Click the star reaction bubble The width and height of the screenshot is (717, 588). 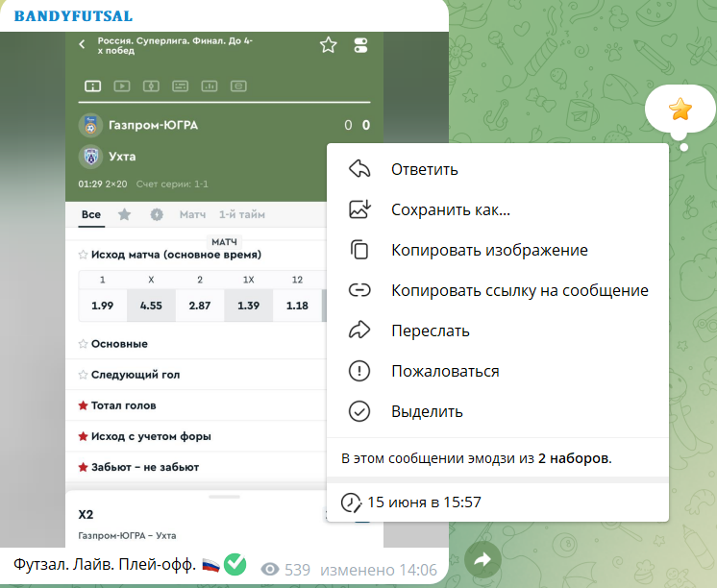tap(680, 110)
